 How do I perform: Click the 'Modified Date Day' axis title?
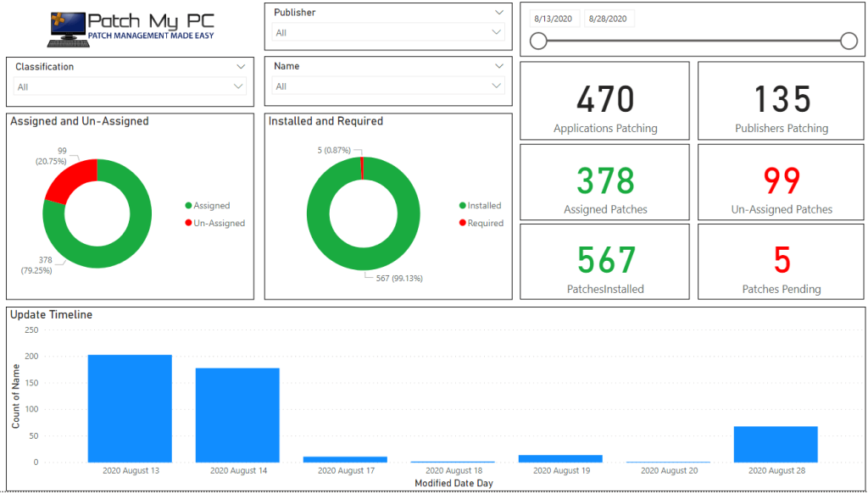coord(454,483)
